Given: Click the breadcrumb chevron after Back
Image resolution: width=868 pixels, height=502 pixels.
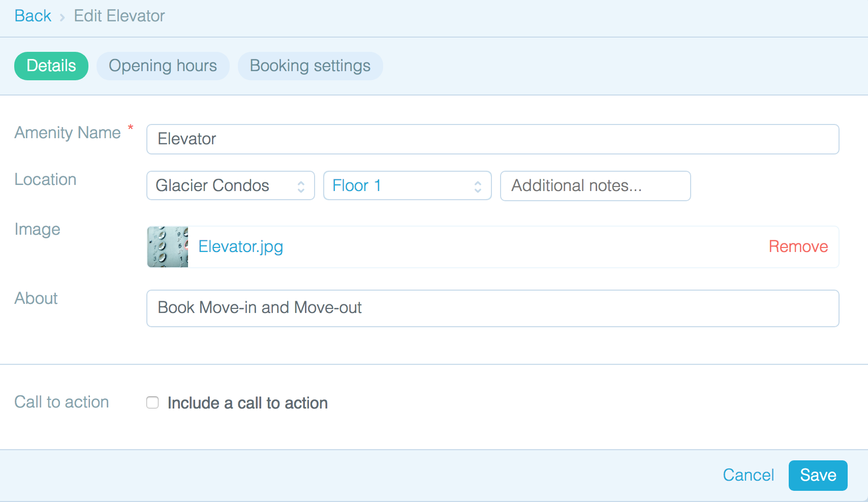Looking at the screenshot, I should (x=62, y=17).
